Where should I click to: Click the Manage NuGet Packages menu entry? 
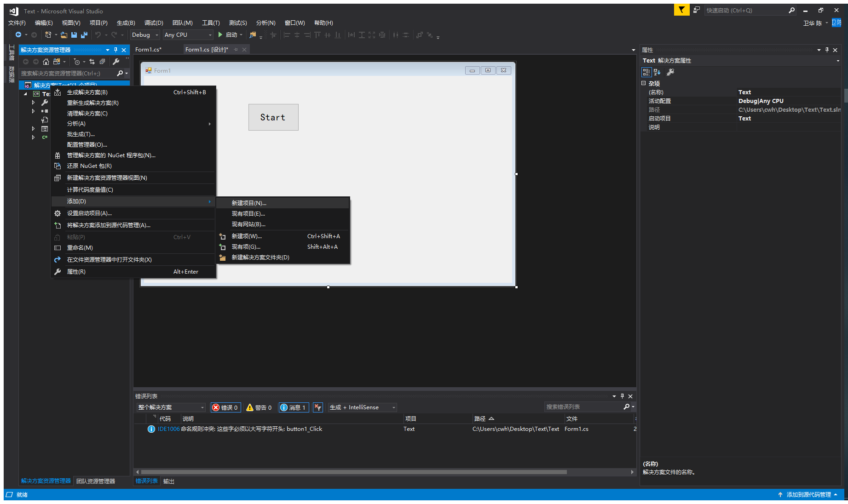click(x=133, y=155)
